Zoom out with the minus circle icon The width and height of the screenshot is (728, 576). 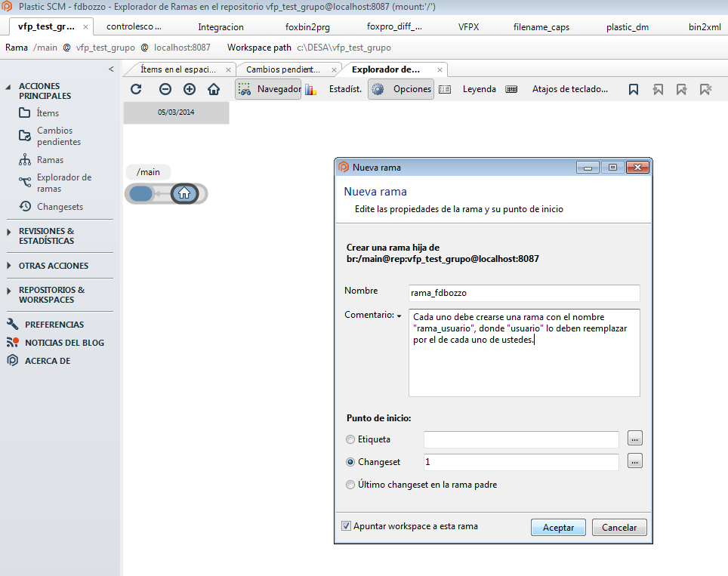click(x=165, y=89)
